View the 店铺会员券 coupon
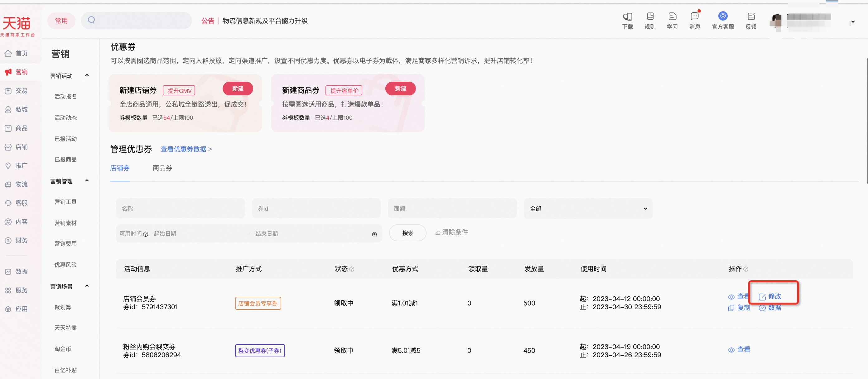 coord(739,296)
